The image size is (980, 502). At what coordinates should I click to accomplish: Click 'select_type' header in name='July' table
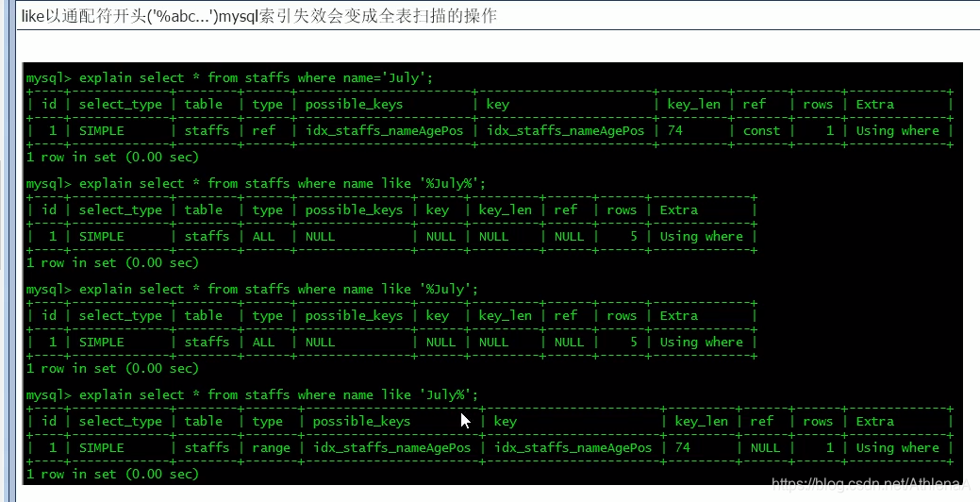coord(120,105)
